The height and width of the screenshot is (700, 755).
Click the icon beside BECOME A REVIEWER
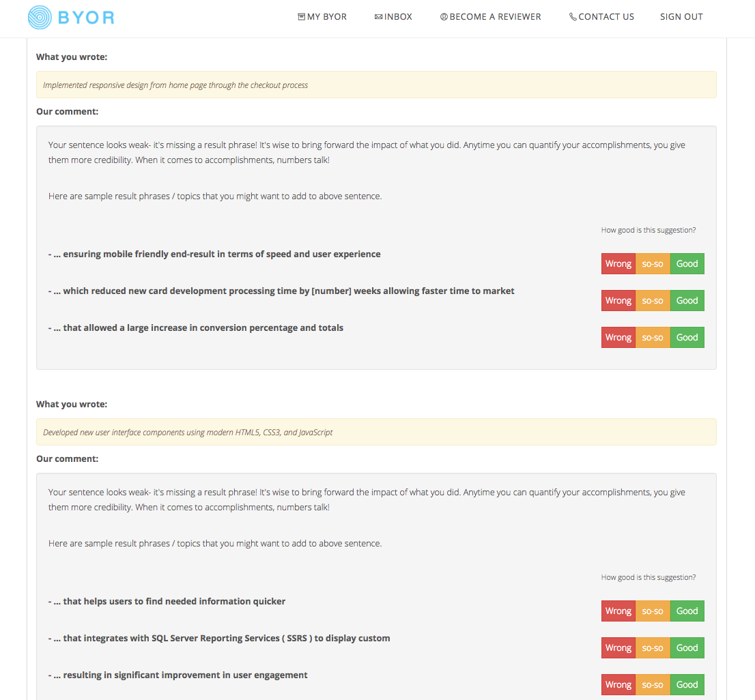coord(444,17)
